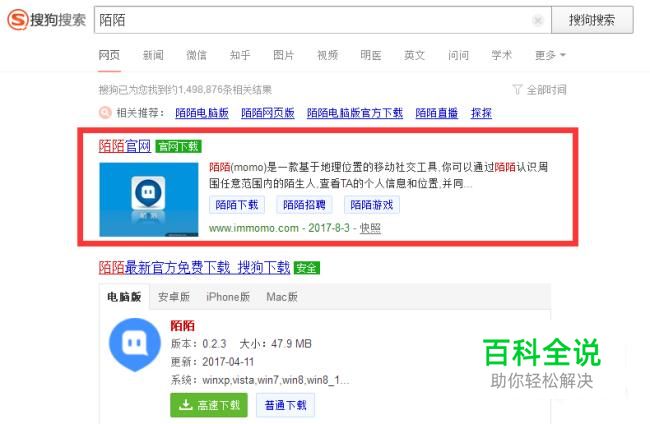Open the 陌陌官网 result title
Viewport: 650px width, 424px height.
[125, 146]
